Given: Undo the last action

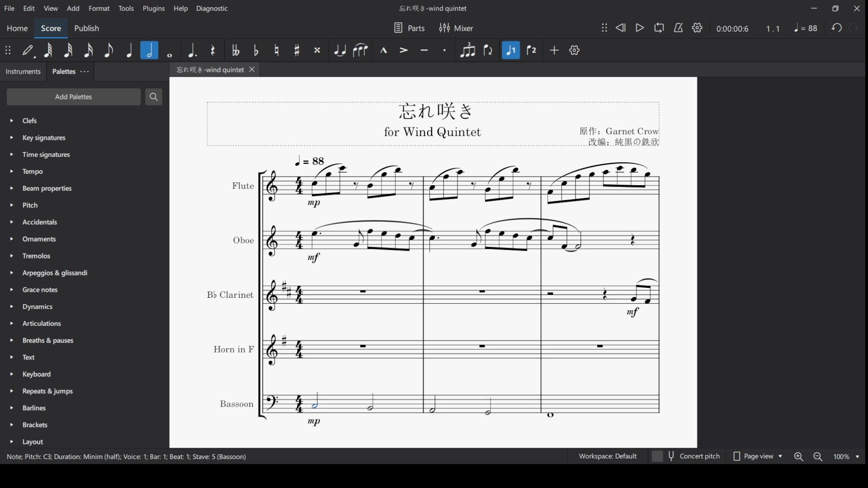Looking at the screenshot, I should click(x=837, y=28).
